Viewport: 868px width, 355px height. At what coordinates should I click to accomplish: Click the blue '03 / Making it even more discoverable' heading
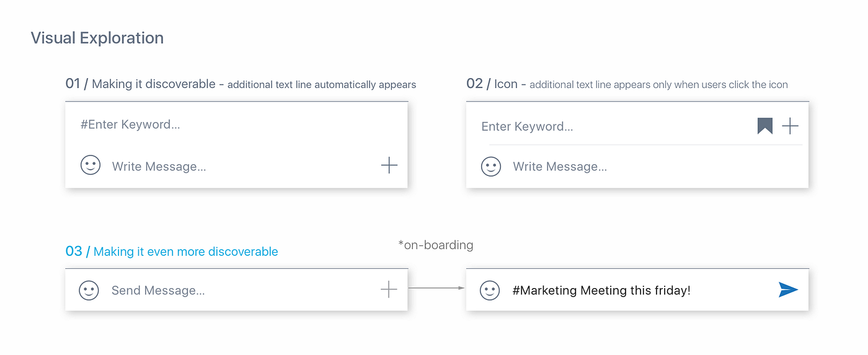click(x=172, y=252)
